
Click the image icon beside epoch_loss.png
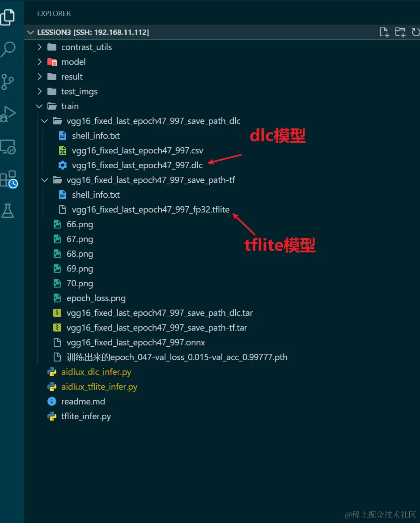[57, 298]
